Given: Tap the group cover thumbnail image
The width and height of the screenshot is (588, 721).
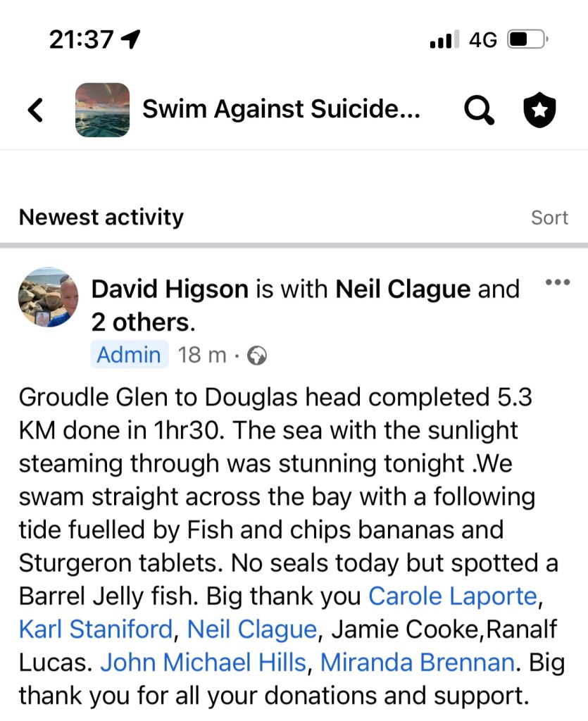Looking at the screenshot, I should [102, 110].
